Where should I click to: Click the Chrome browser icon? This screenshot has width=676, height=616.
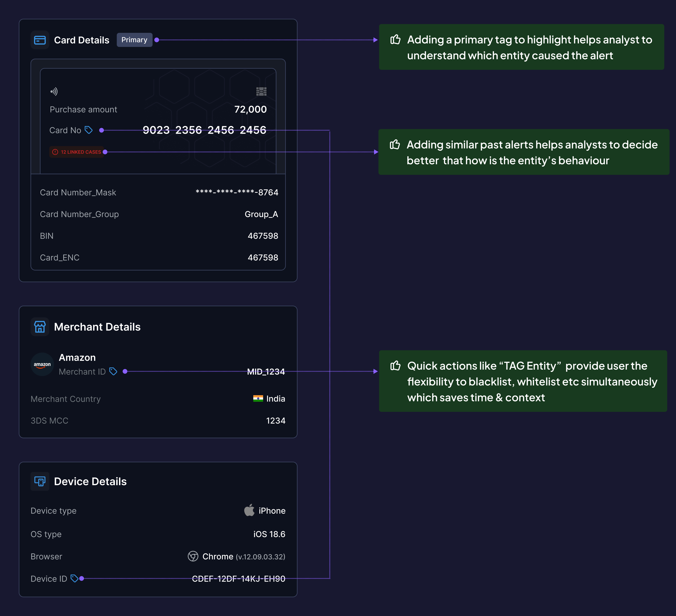point(193,556)
